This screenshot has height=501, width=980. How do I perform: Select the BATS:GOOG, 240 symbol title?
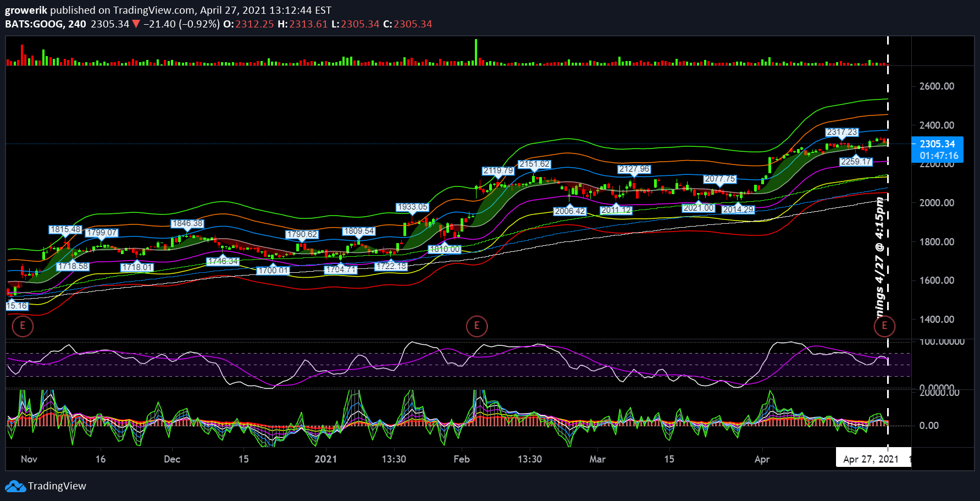[x=46, y=24]
